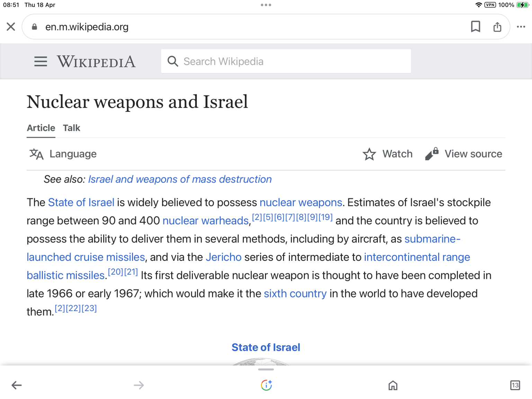Tap the Wi-Fi status icon

point(479,5)
